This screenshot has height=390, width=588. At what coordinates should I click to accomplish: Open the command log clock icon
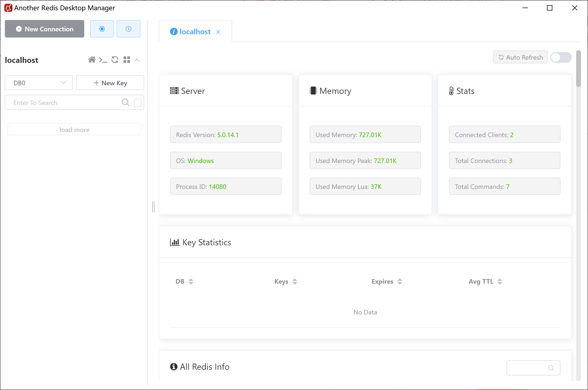pyautogui.click(x=128, y=29)
